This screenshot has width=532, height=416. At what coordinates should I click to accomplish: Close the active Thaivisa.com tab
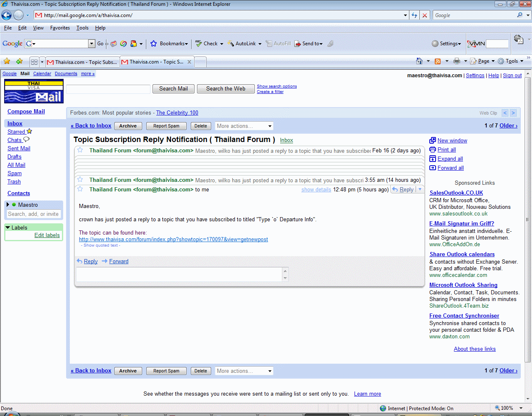coord(189,62)
